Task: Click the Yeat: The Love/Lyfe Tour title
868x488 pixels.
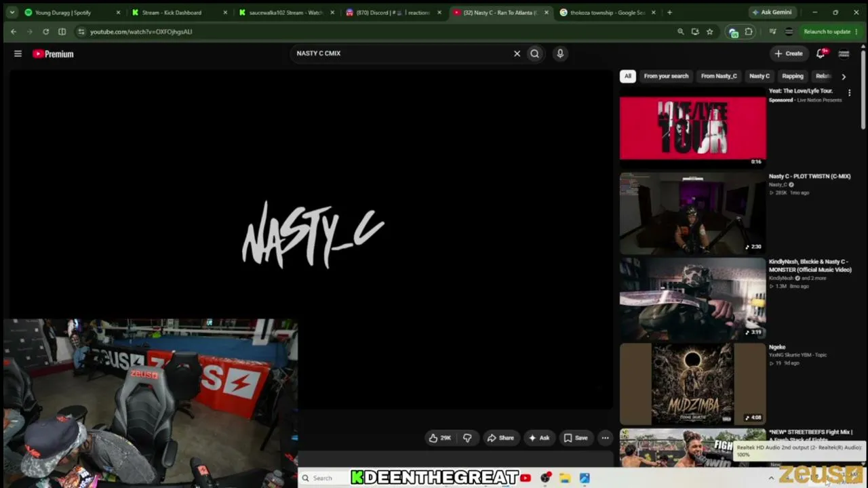Action: pyautogui.click(x=801, y=91)
